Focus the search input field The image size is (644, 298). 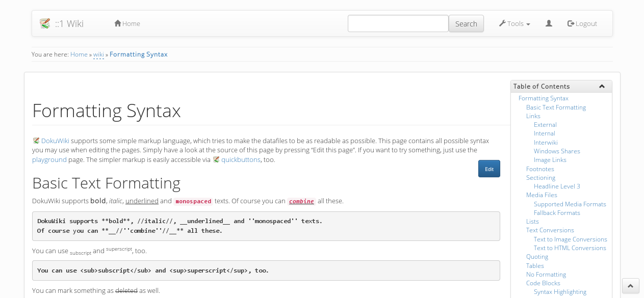pyautogui.click(x=398, y=23)
